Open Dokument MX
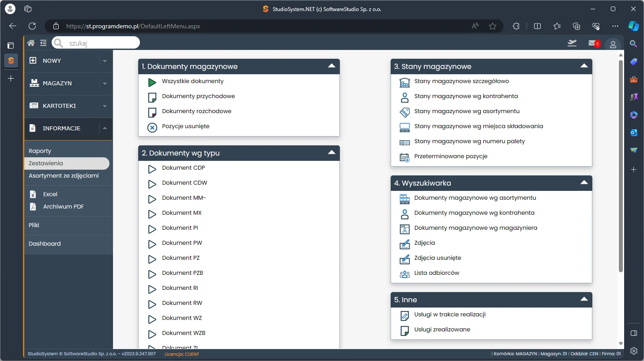 point(182,213)
